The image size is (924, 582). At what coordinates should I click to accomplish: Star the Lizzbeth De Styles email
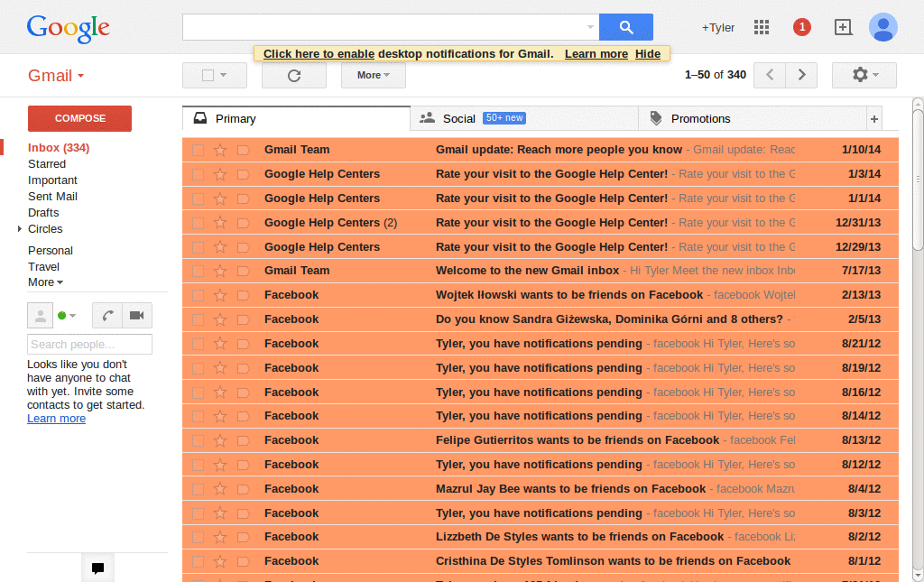tap(220, 537)
